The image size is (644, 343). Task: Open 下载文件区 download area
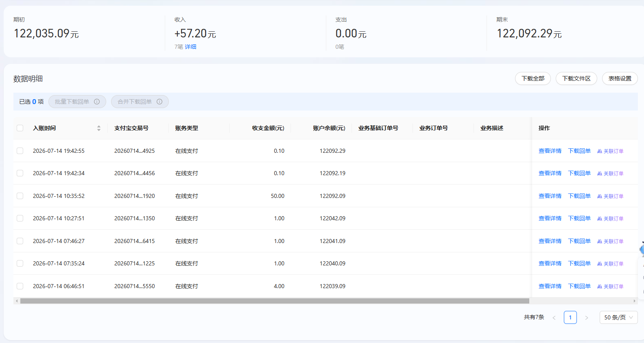click(x=576, y=78)
